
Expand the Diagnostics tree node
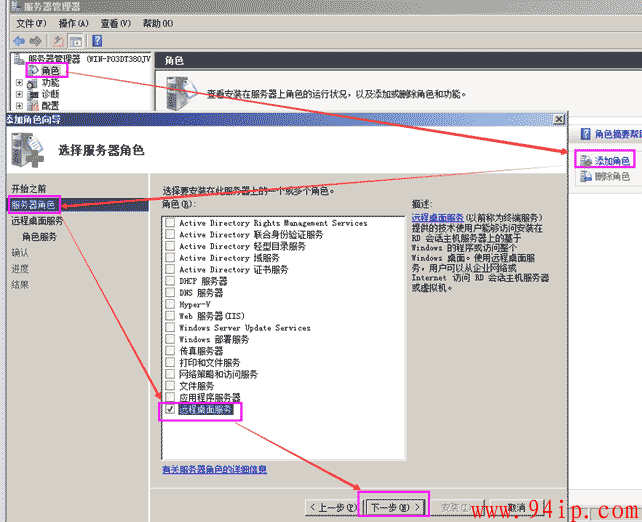coord(19,94)
